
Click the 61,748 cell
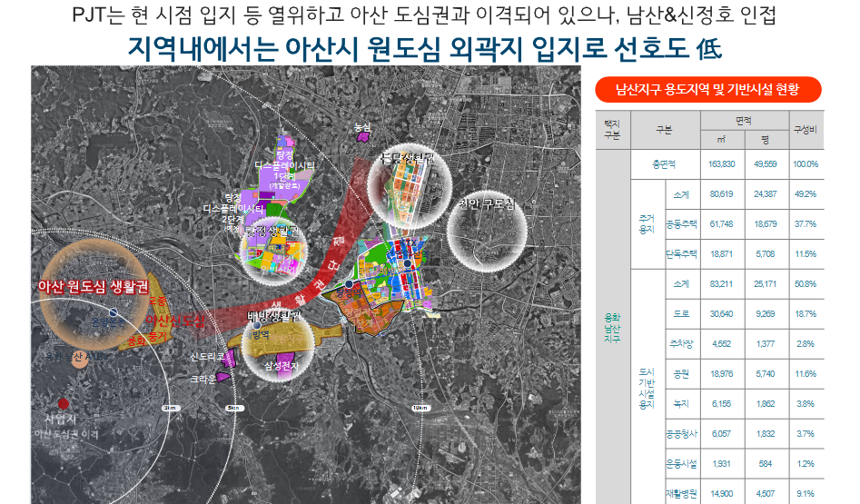point(722,223)
